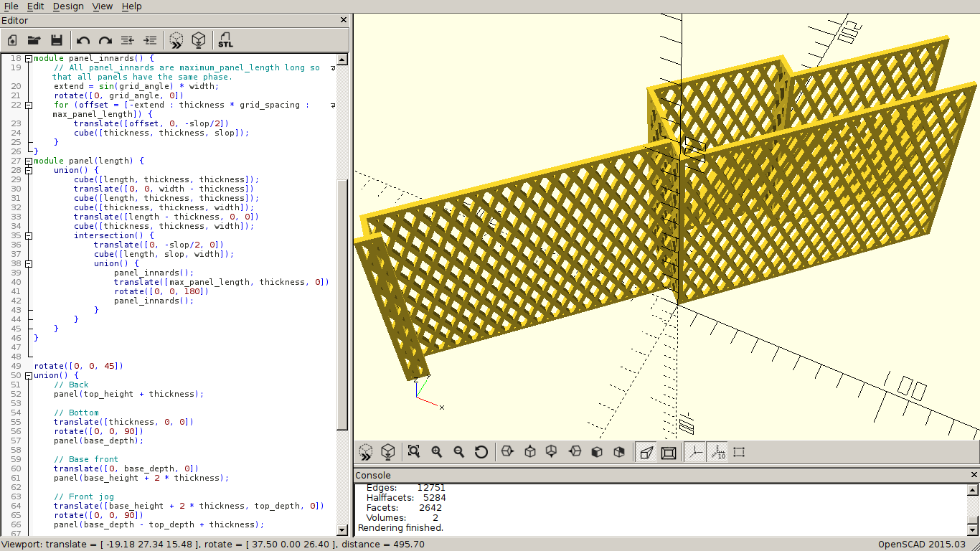The width and height of the screenshot is (980, 551).
Task: Save the file with the floppy disk icon
Action: click(56, 40)
